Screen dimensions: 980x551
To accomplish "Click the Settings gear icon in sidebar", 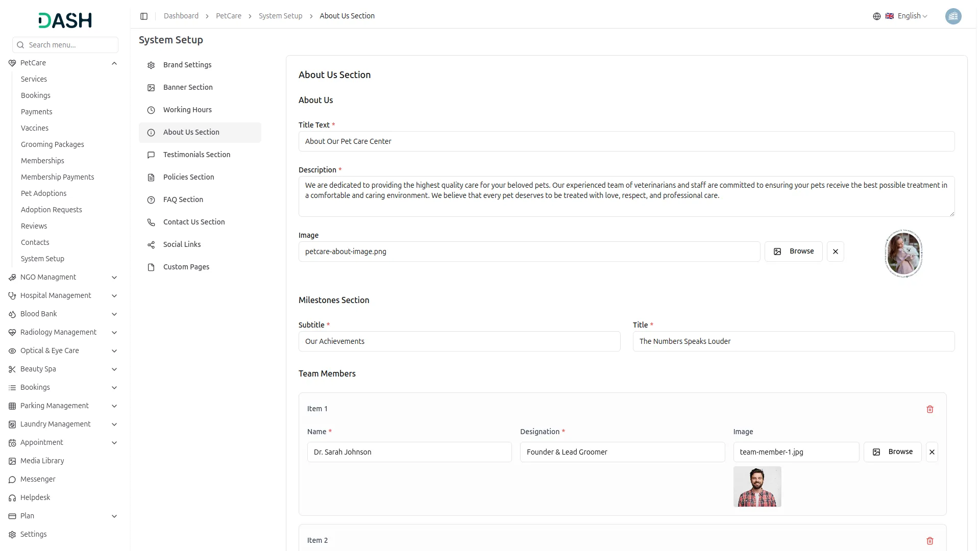I will [x=12, y=535].
